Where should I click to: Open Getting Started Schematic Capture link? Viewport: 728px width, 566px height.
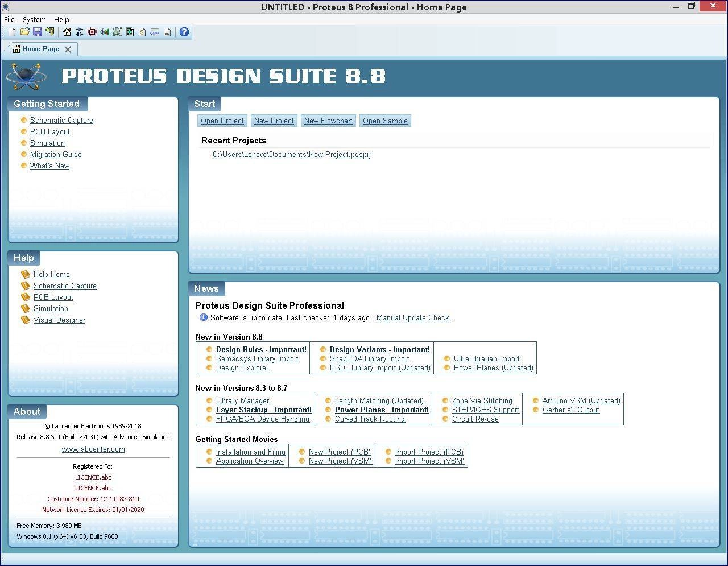[61, 120]
